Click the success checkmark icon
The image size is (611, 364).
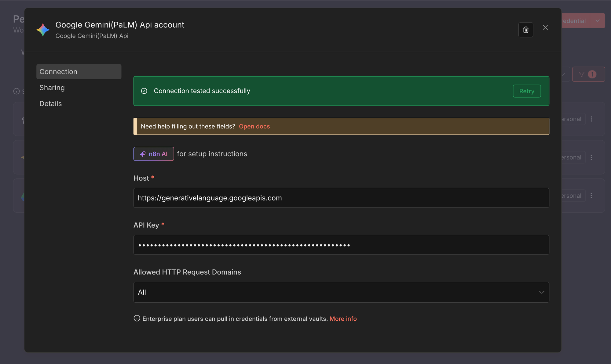[x=144, y=91]
